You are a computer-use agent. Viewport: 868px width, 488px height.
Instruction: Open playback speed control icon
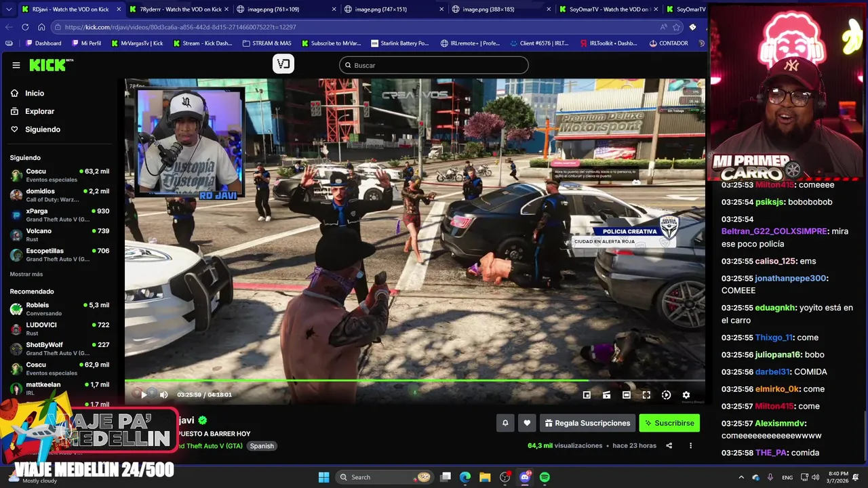[666, 394]
